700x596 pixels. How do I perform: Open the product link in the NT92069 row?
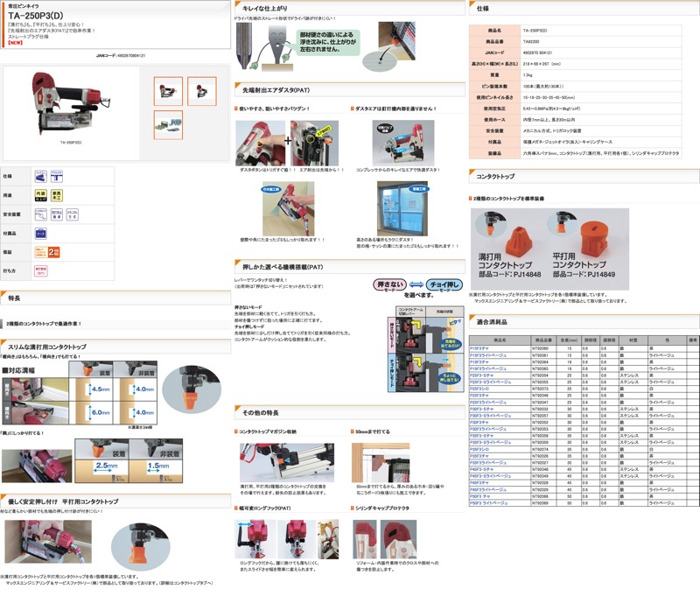pyautogui.click(x=489, y=502)
